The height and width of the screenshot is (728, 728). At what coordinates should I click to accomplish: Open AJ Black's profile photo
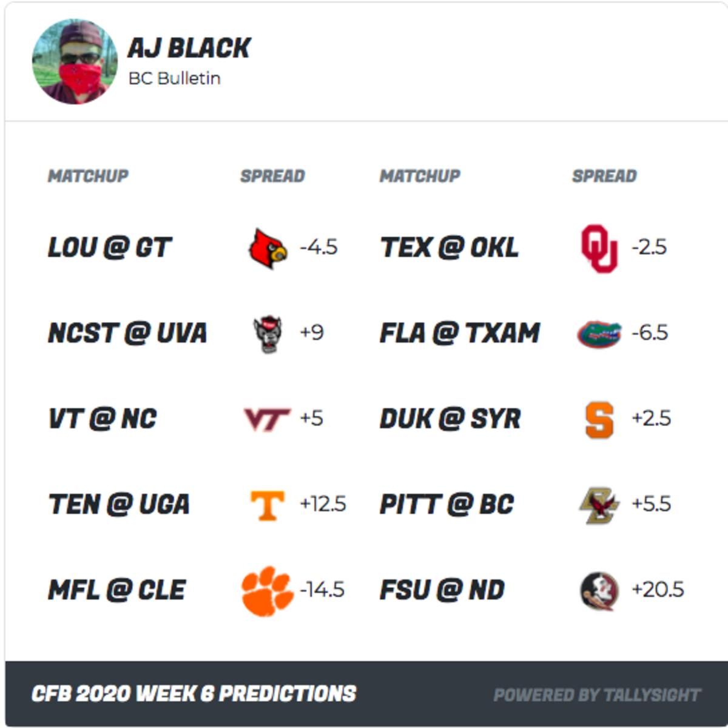click(x=75, y=61)
